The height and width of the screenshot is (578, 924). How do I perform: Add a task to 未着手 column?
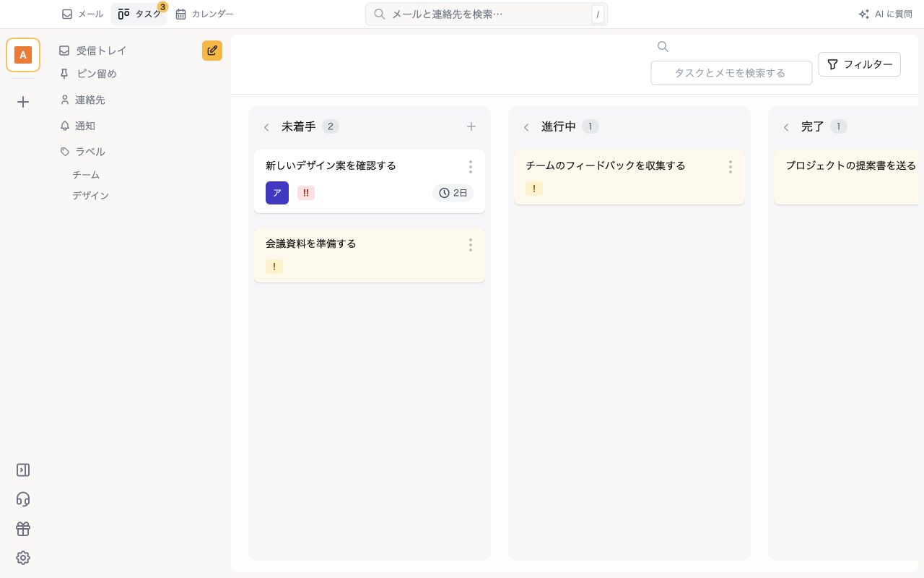click(x=471, y=126)
